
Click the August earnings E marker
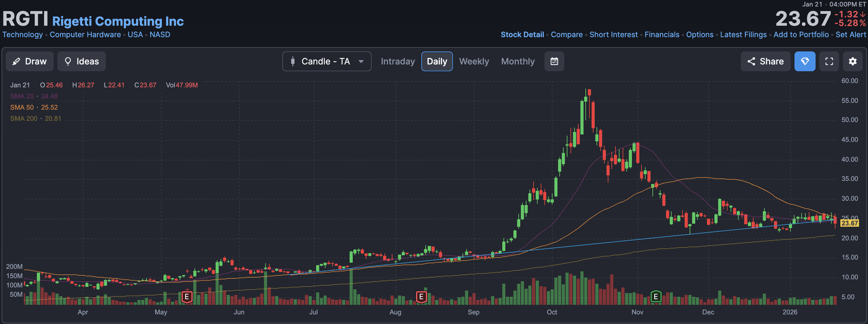421,297
